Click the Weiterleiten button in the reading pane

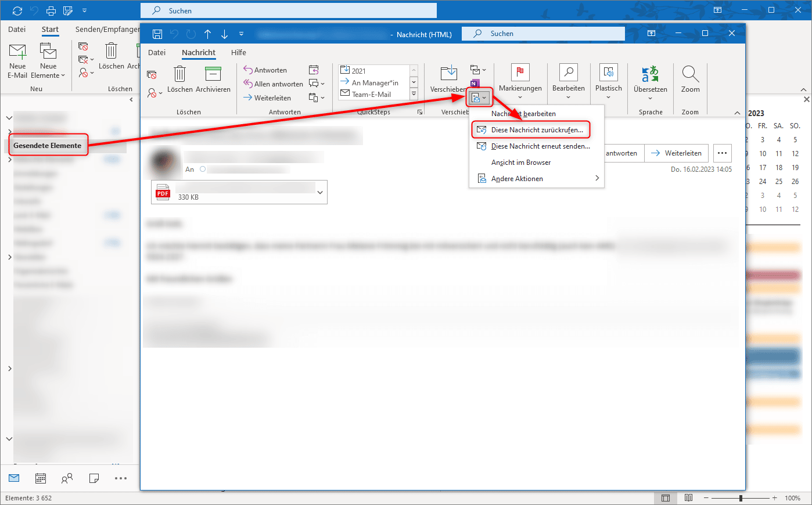pyautogui.click(x=676, y=153)
